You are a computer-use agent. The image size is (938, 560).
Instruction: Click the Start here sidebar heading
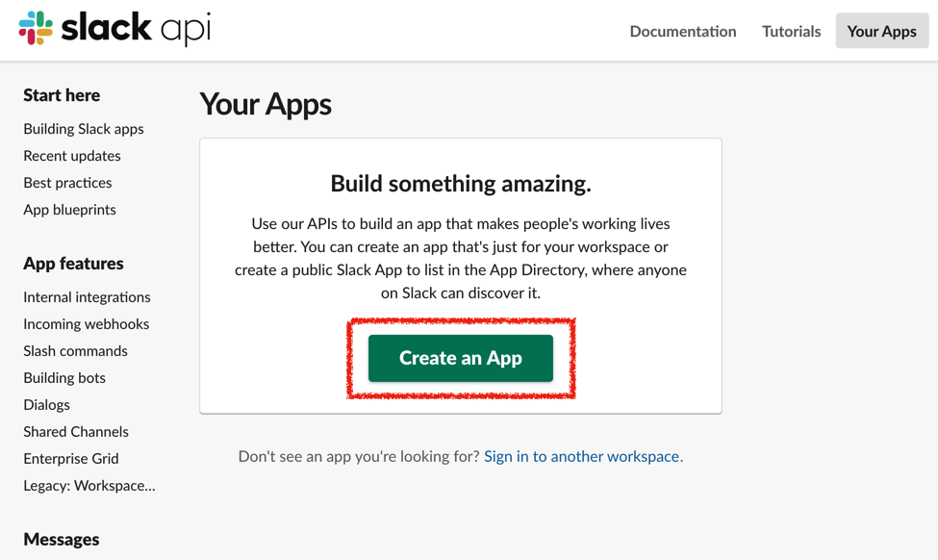[62, 95]
